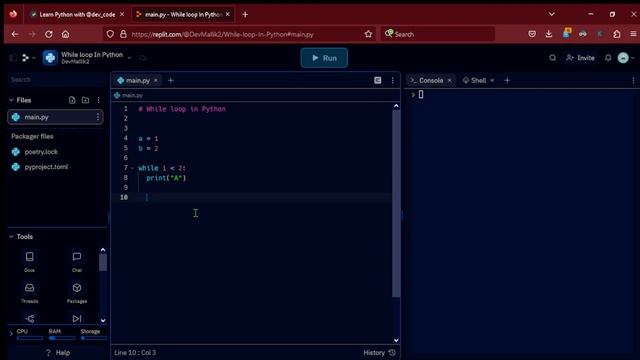This screenshot has width=640, height=360.
Task: Create a new folder in Files
Action: (x=85, y=100)
